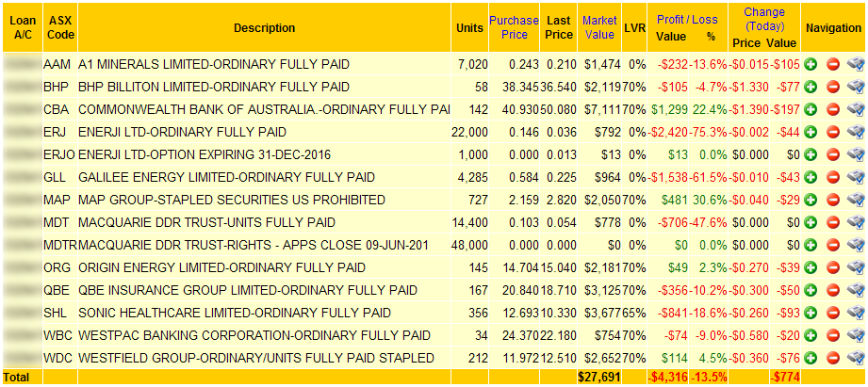Select the 22,000 units cell for ERJ
The width and height of the screenshot is (868, 387).
(x=470, y=133)
